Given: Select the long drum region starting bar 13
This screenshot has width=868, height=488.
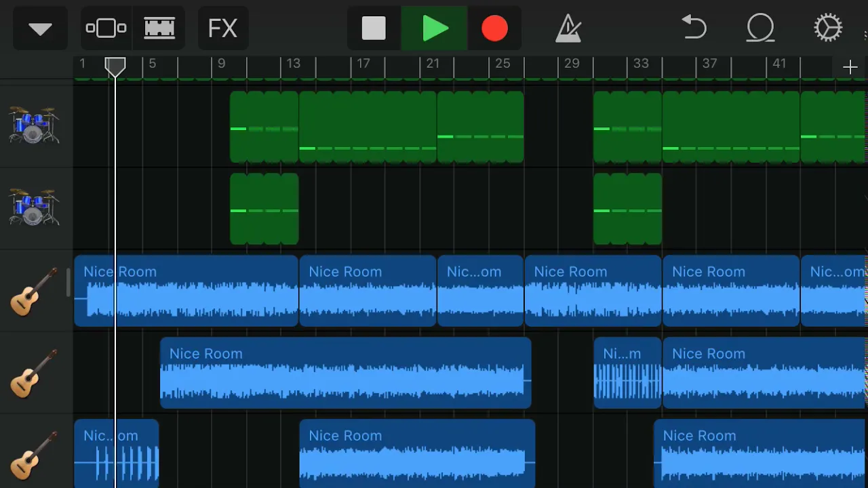Looking at the screenshot, I should coord(368,127).
